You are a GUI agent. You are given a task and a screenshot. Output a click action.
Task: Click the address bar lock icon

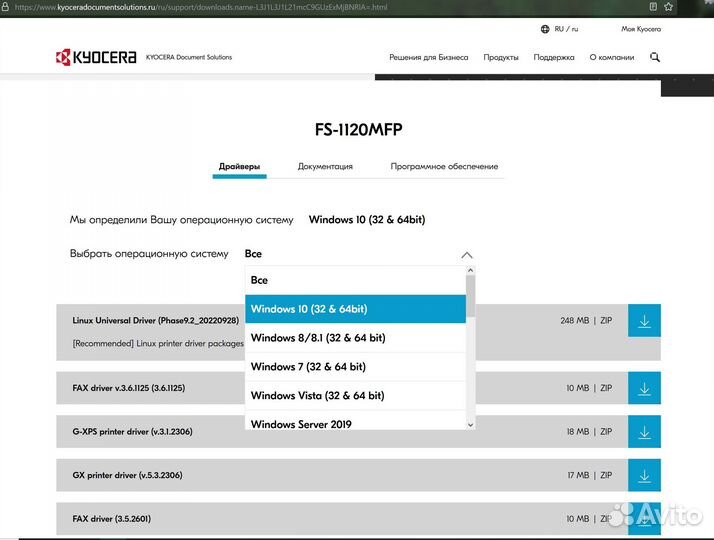[5, 7]
